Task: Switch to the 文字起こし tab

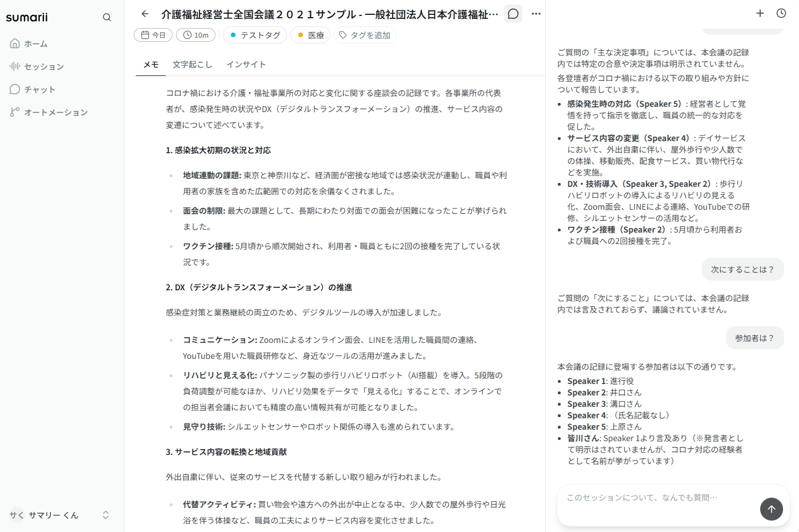Action: 193,65
